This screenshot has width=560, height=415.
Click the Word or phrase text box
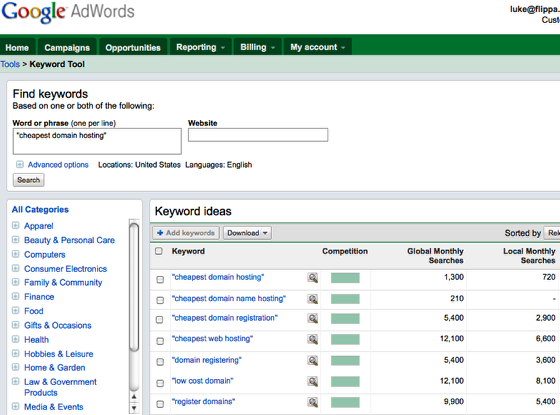[x=97, y=141]
